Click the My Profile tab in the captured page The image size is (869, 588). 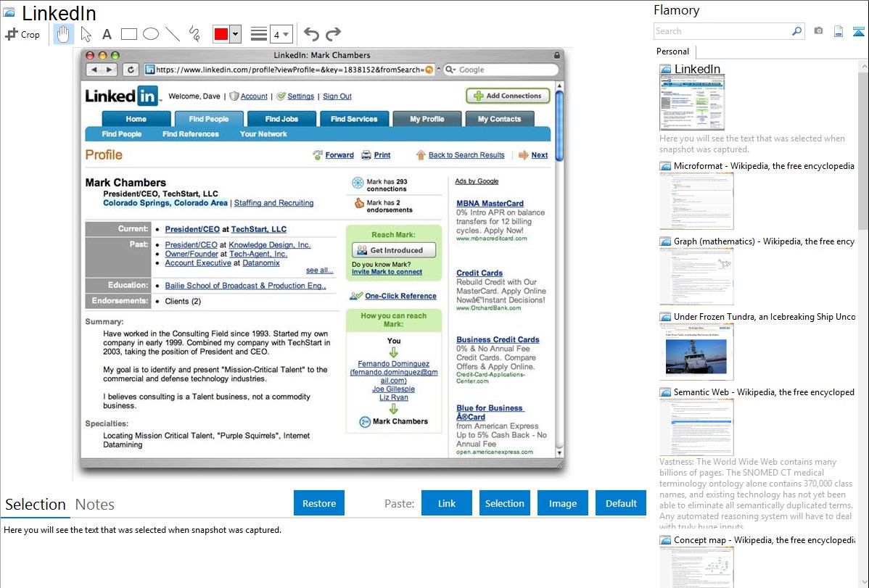point(427,119)
